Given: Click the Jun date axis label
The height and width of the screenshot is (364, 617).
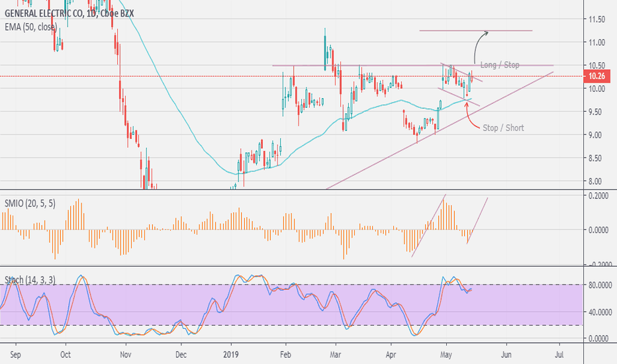Looking at the screenshot, I should pyautogui.click(x=506, y=355).
